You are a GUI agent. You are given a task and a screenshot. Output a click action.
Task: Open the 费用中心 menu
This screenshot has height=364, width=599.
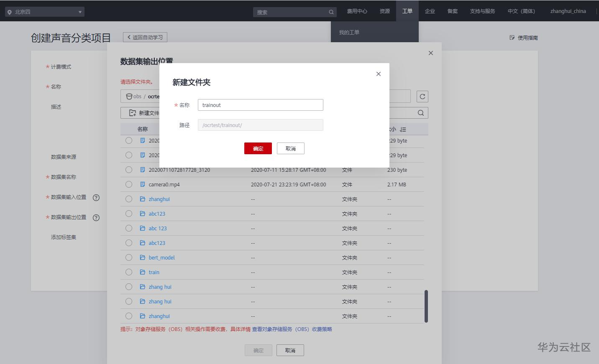point(357,11)
